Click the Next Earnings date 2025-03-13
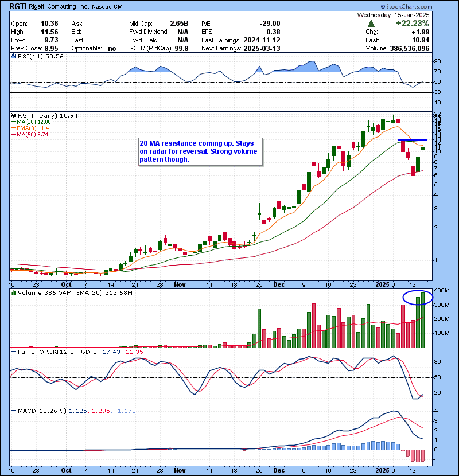The height and width of the screenshot is (476, 459). 262,49
